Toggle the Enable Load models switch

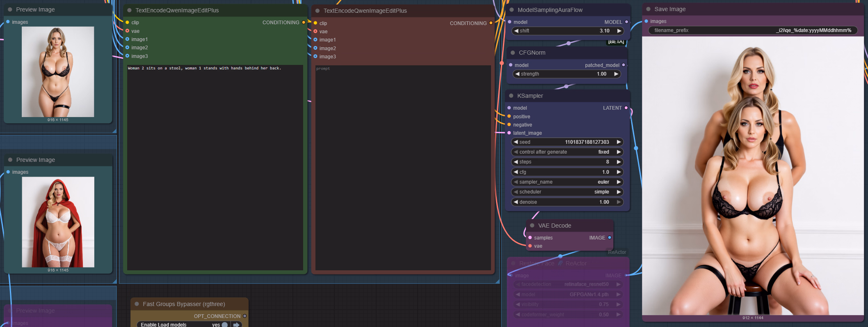click(224, 325)
